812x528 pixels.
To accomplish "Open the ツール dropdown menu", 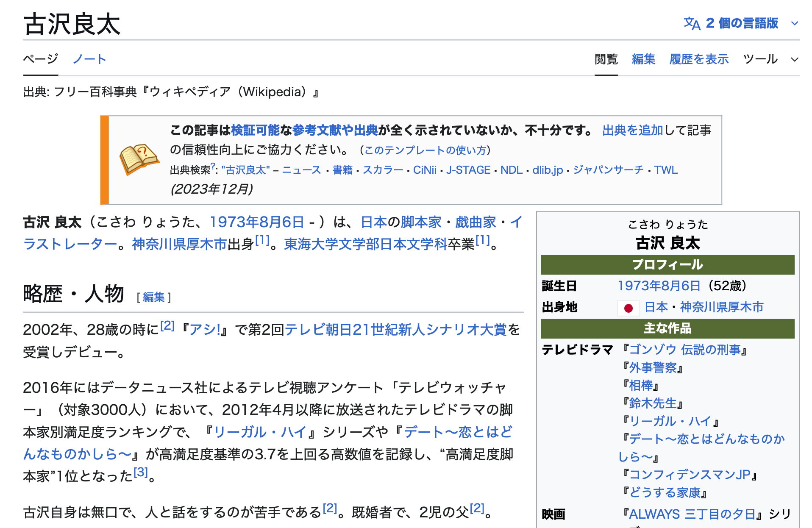I will click(771, 59).
